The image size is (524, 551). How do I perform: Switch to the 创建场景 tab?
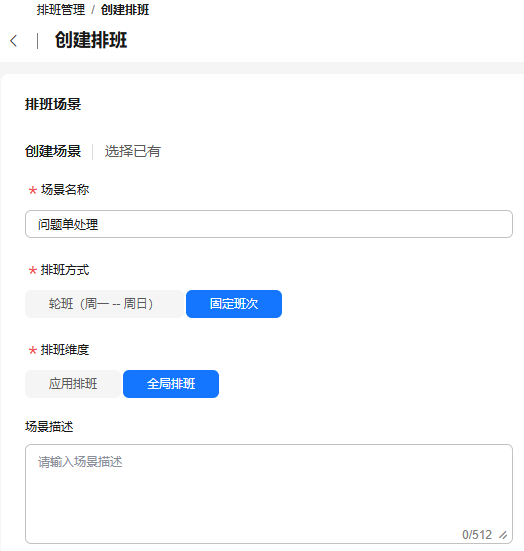point(53,151)
